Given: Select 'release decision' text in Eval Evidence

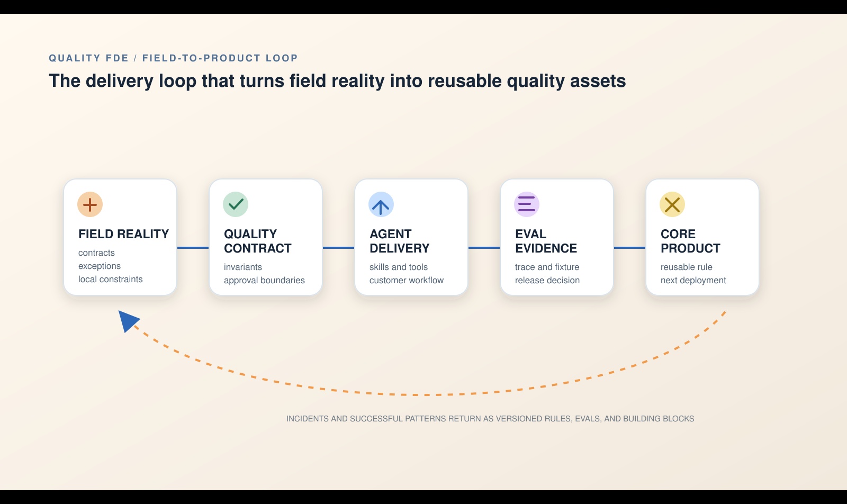Looking at the screenshot, I should [547, 280].
